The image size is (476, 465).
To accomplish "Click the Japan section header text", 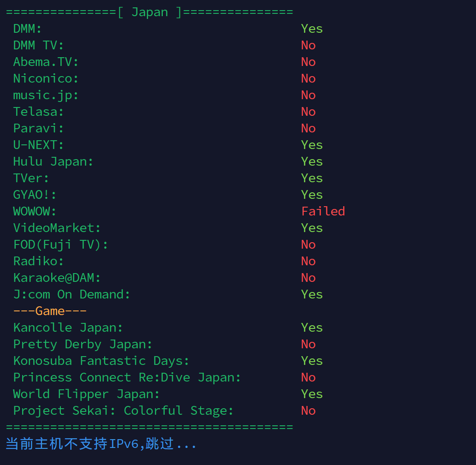I will (149, 12).
